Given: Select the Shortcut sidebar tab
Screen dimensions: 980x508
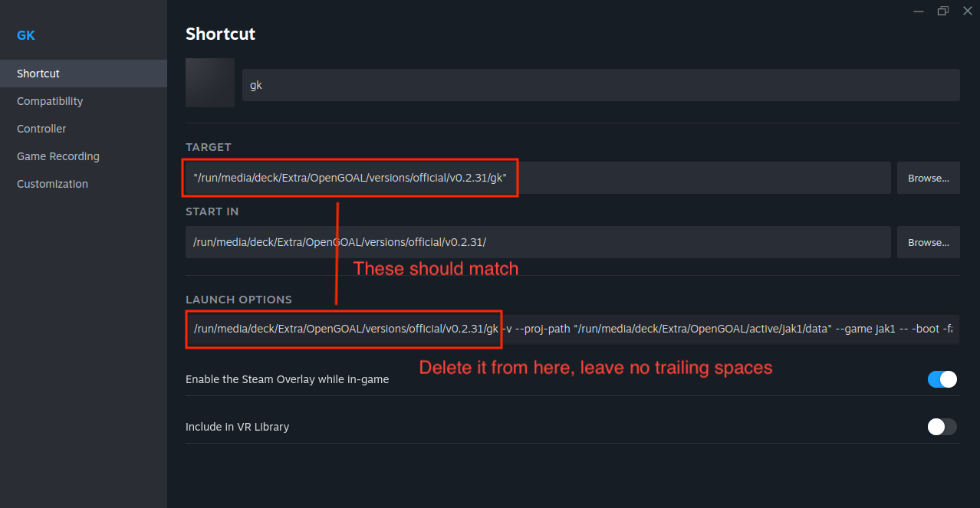Looking at the screenshot, I should point(38,74).
